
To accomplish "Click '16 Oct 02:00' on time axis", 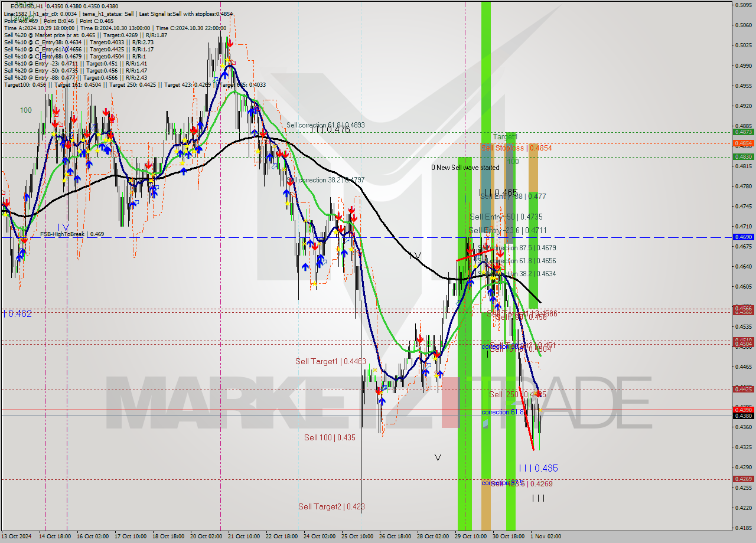I will tap(93, 537).
